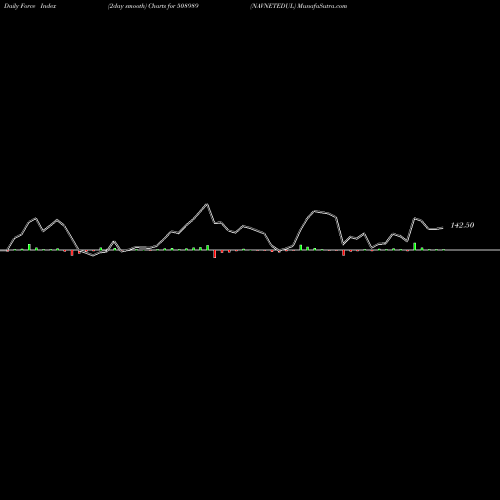Image resolution: width=500 pixels, height=500 pixels.
Task: Select the 142.50 value label
Action: 462,225
